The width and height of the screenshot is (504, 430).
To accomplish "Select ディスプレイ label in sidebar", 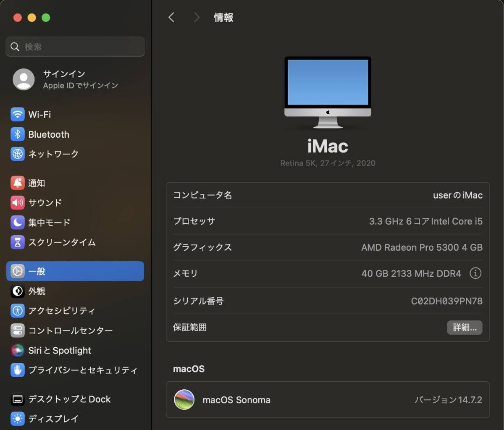I will pos(53,419).
